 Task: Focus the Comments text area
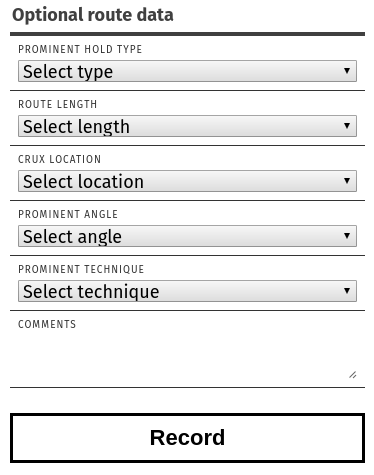tap(187, 357)
